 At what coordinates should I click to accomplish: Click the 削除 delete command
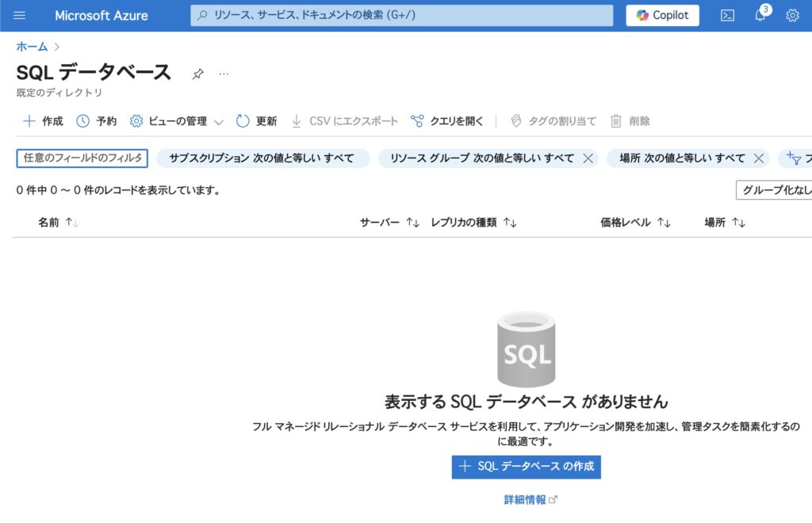pos(630,121)
